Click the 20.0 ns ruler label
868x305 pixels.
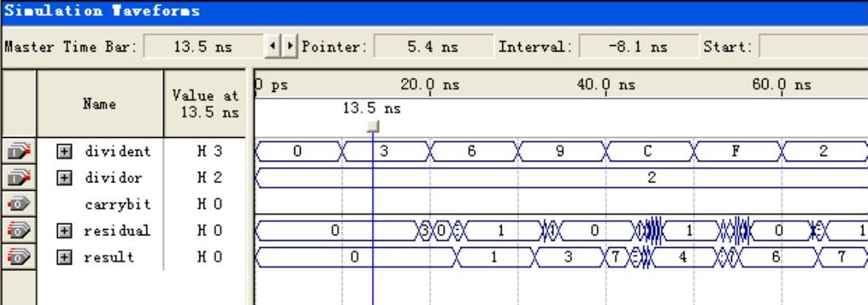(x=430, y=85)
